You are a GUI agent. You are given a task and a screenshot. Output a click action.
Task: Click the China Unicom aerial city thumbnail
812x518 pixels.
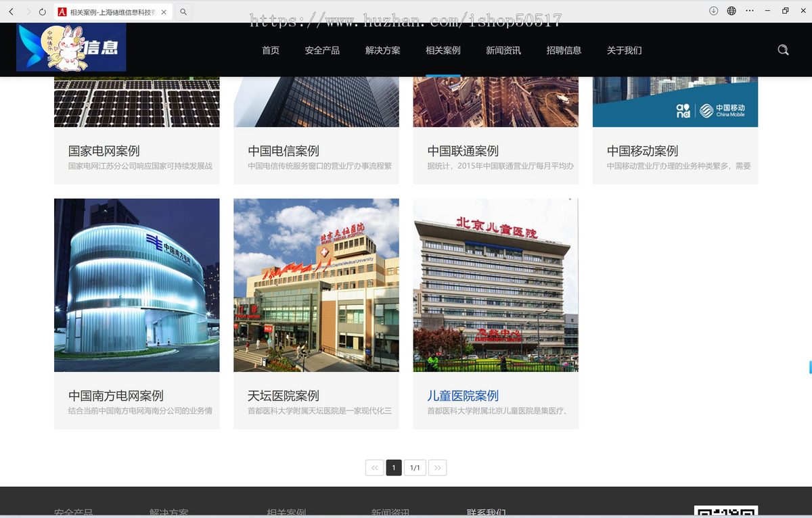(496, 102)
